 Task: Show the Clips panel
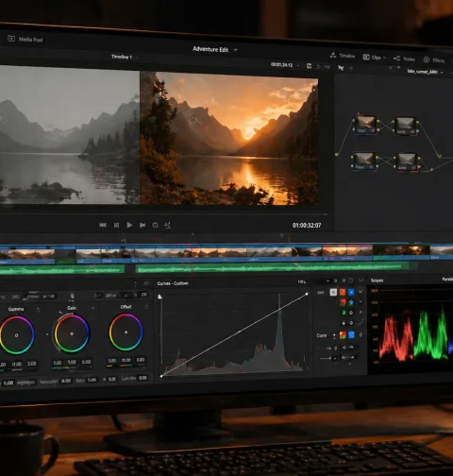[372, 58]
